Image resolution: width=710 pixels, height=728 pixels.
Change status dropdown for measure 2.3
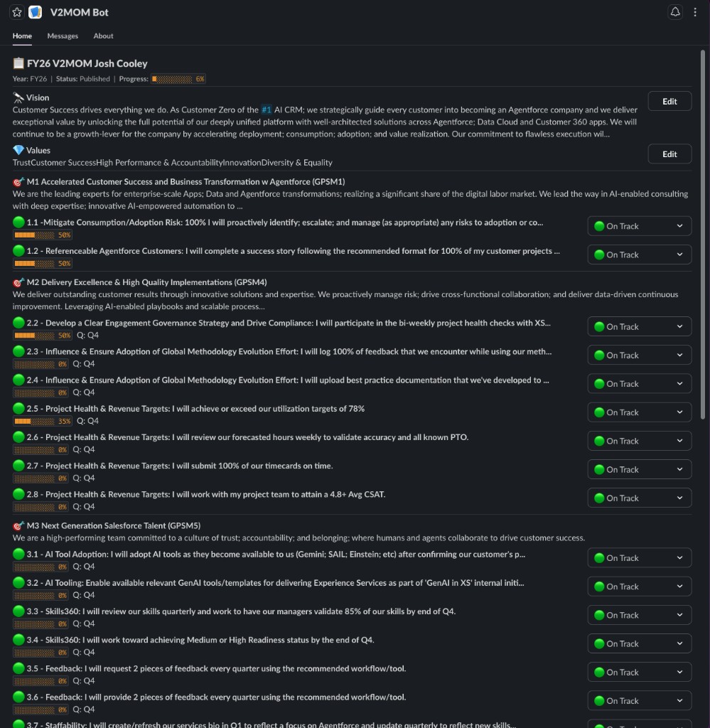point(639,355)
